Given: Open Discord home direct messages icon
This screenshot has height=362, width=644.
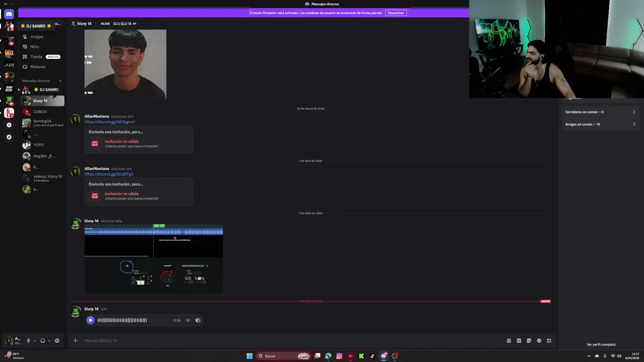Looking at the screenshot, I should point(9,14).
